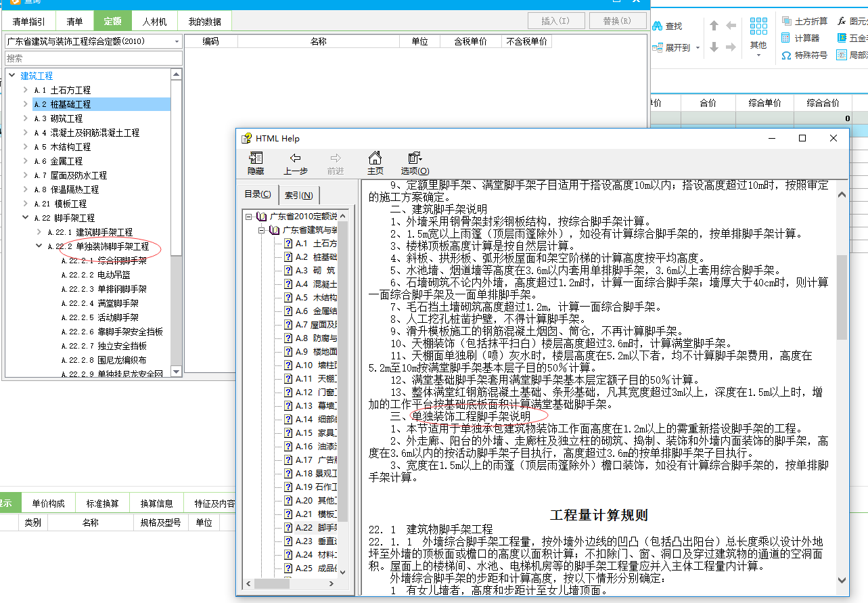Viewport: 868px width, 603px height.
Task: Click the 含税单价 column header
Action: pyautogui.click(x=470, y=41)
